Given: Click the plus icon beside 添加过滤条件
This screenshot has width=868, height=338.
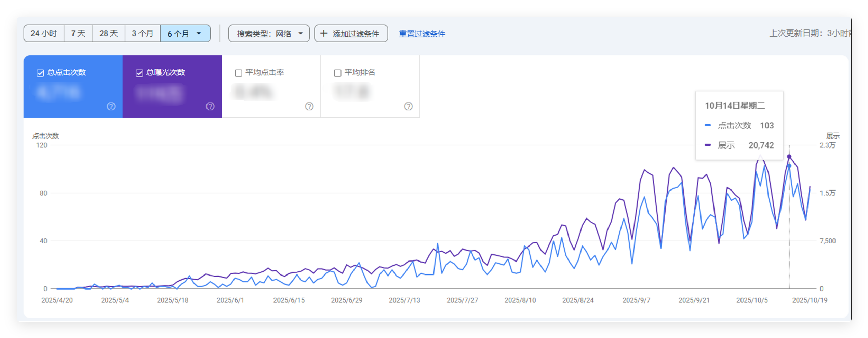Looking at the screenshot, I should pos(323,33).
